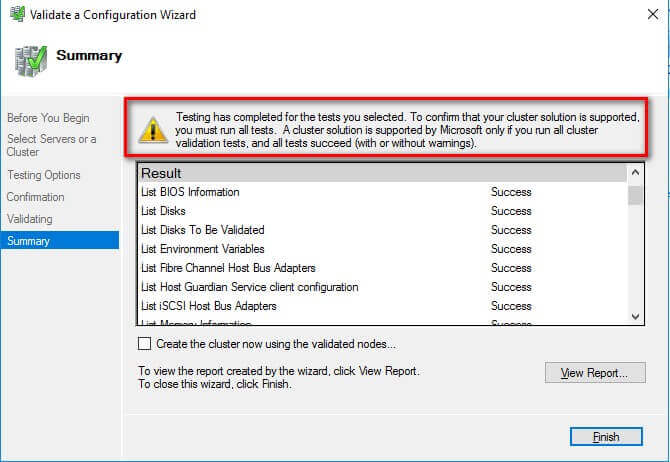Screen dimensions: 670x462
Task: Click Success status for List Environment Variables
Action: click(x=511, y=249)
